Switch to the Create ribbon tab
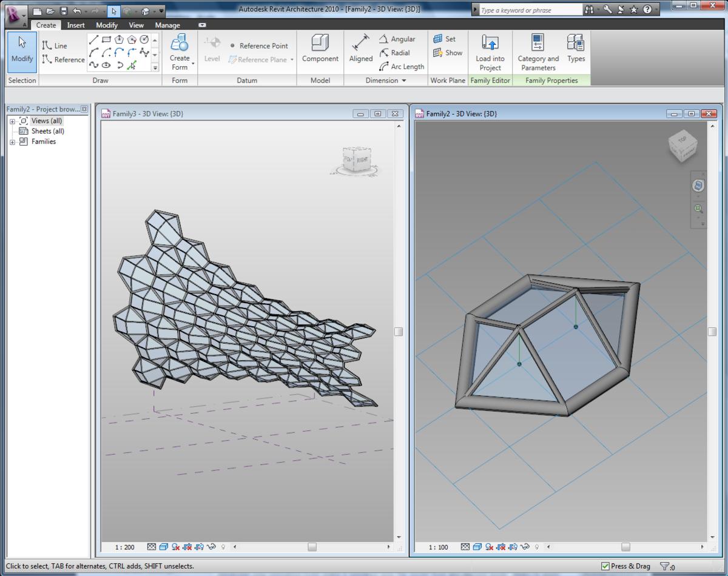The image size is (728, 576). click(46, 25)
